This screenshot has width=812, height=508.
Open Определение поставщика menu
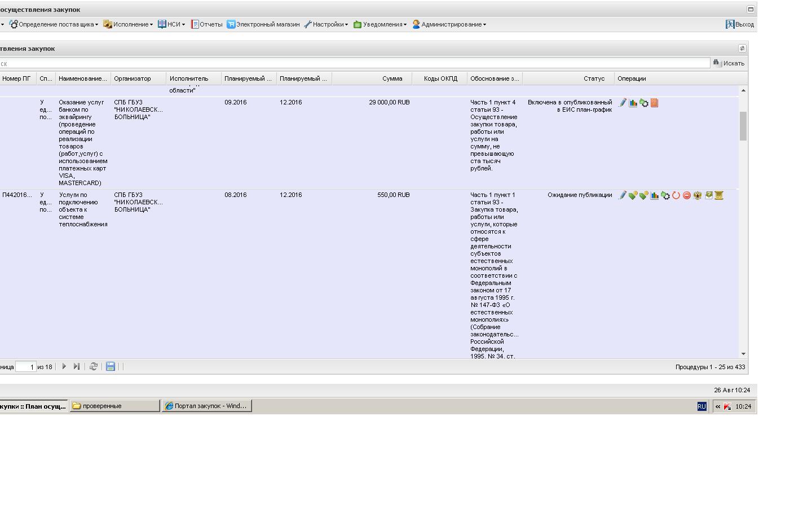point(54,24)
